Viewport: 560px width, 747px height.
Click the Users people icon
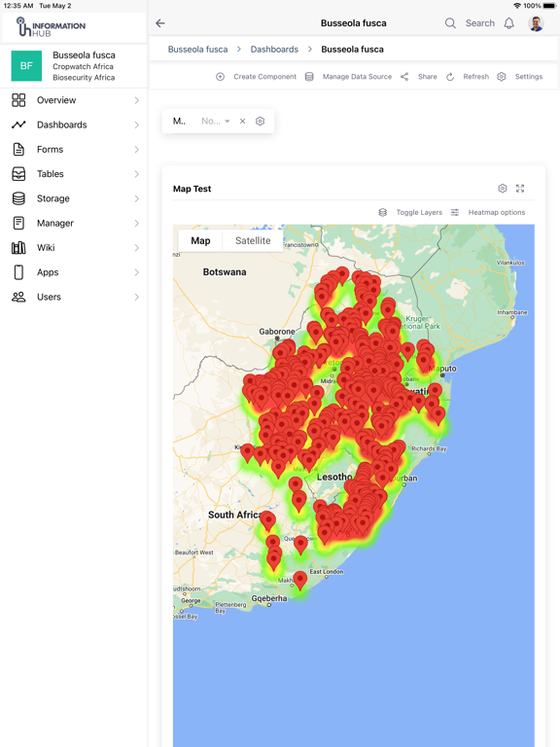point(18,297)
